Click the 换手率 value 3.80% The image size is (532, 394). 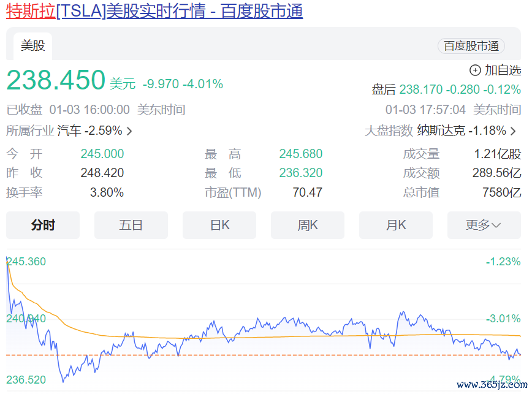(107, 192)
